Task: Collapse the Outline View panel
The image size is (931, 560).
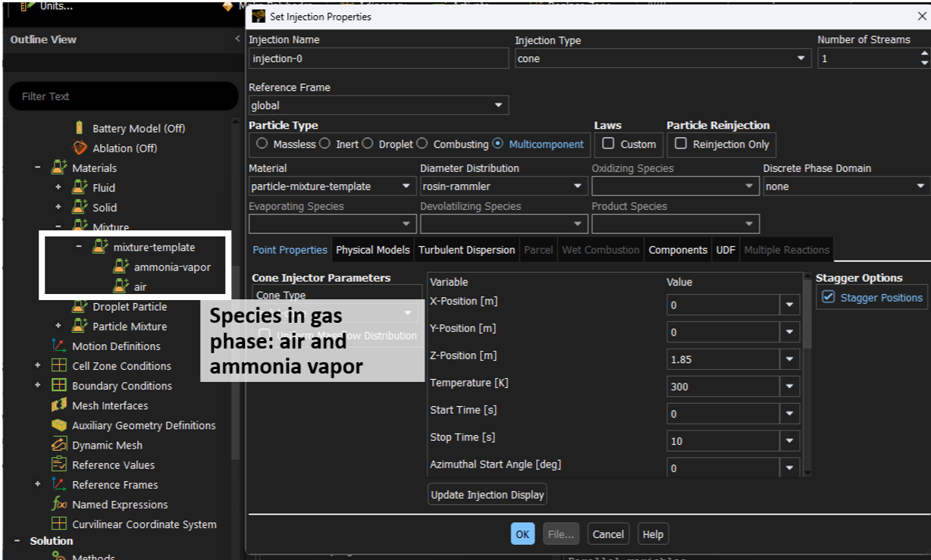Action: [237, 39]
